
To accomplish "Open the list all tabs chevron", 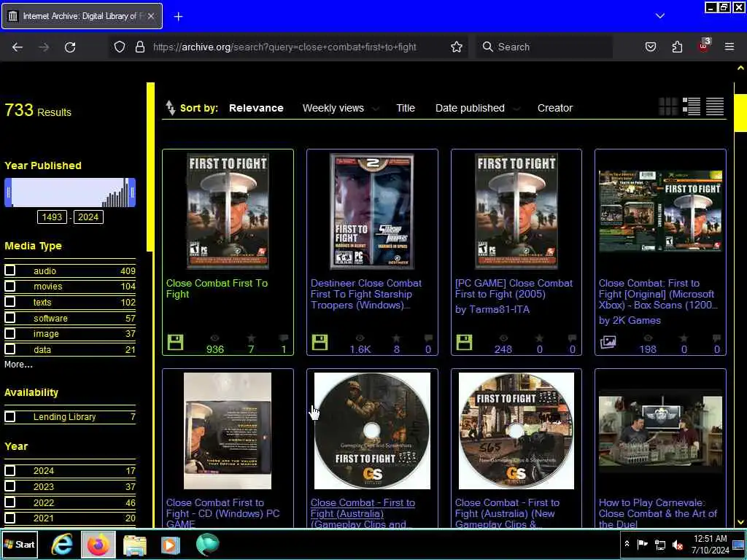I will click(x=659, y=16).
